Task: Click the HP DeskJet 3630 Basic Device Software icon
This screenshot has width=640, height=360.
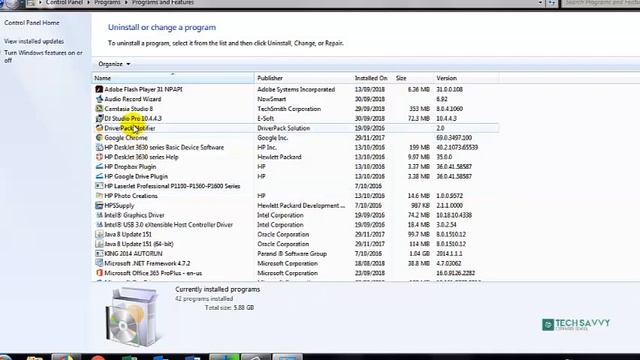Action: (99, 147)
